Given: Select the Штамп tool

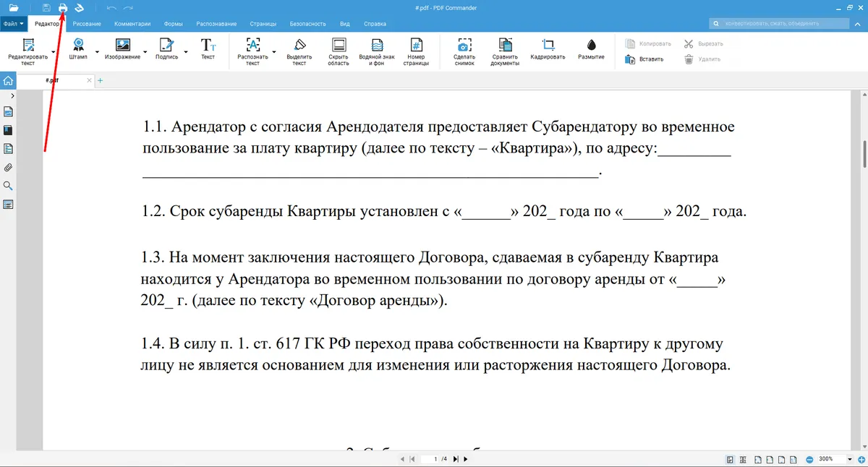Looking at the screenshot, I should [x=78, y=48].
